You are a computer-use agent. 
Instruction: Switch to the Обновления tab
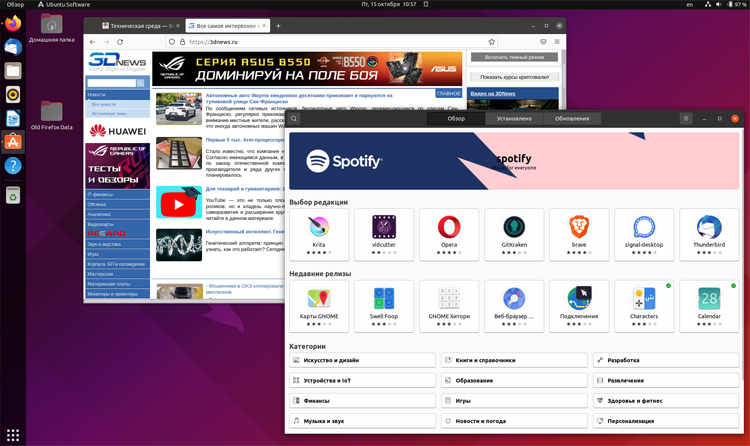coord(572,118)
